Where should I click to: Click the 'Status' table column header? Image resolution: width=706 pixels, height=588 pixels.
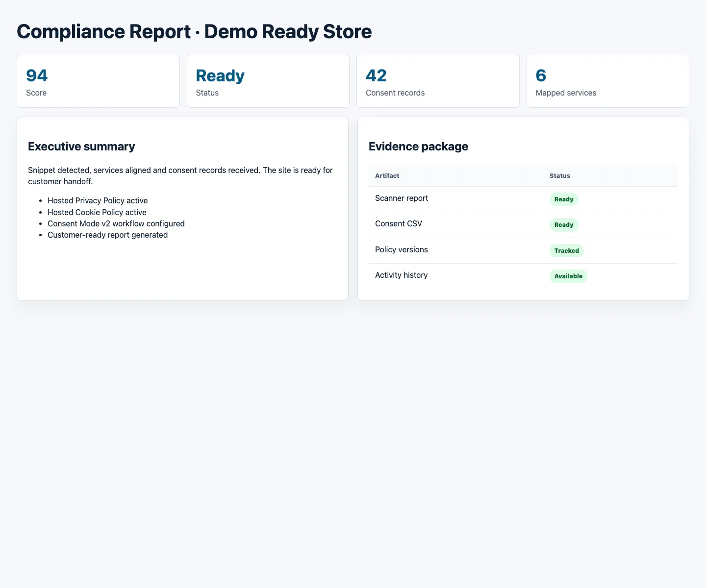click(x=560, y=175)
